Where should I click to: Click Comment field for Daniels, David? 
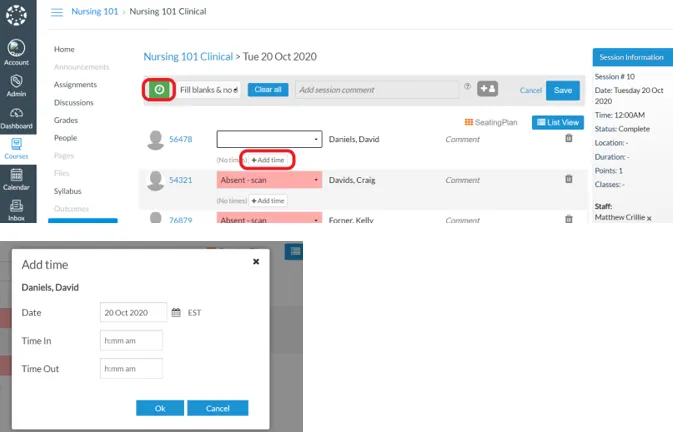pos(462,139)
